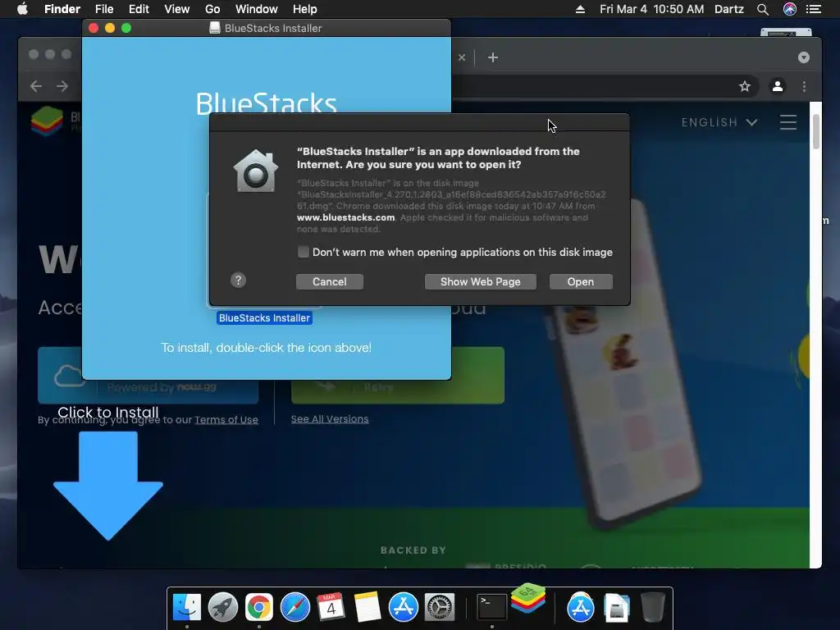Open the Downloads stack in the Dock
The image size is (840, 630).
click(x=617, y=608)
